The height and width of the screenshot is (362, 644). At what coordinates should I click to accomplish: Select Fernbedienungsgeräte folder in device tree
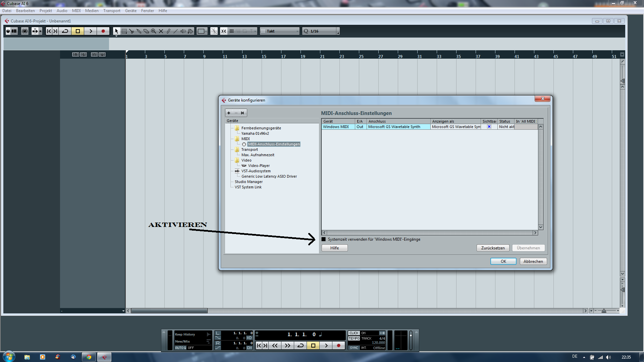pyautogui.click(x=261, y=128)
